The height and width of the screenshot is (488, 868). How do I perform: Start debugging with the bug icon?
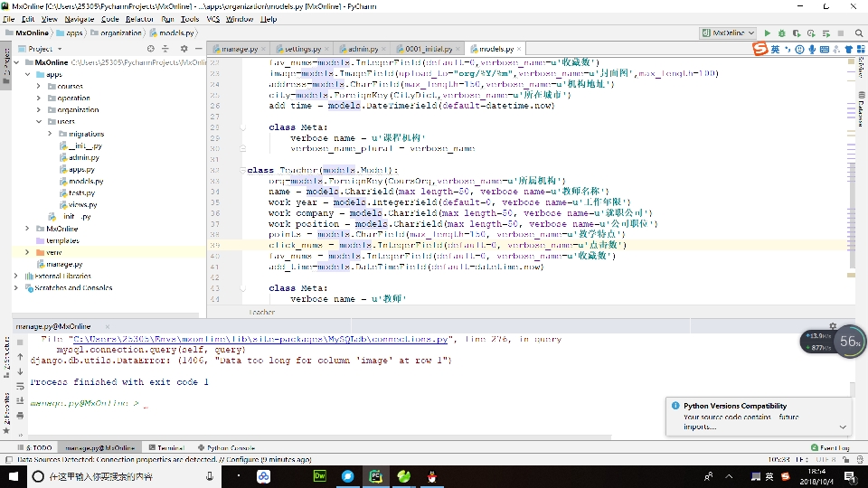(781, 33)
